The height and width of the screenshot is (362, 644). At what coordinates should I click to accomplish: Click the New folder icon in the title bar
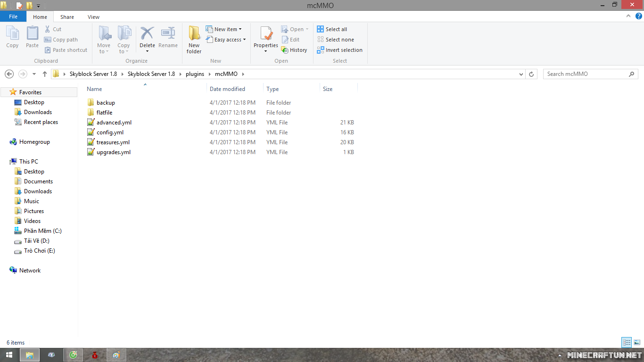click(29, 5)
